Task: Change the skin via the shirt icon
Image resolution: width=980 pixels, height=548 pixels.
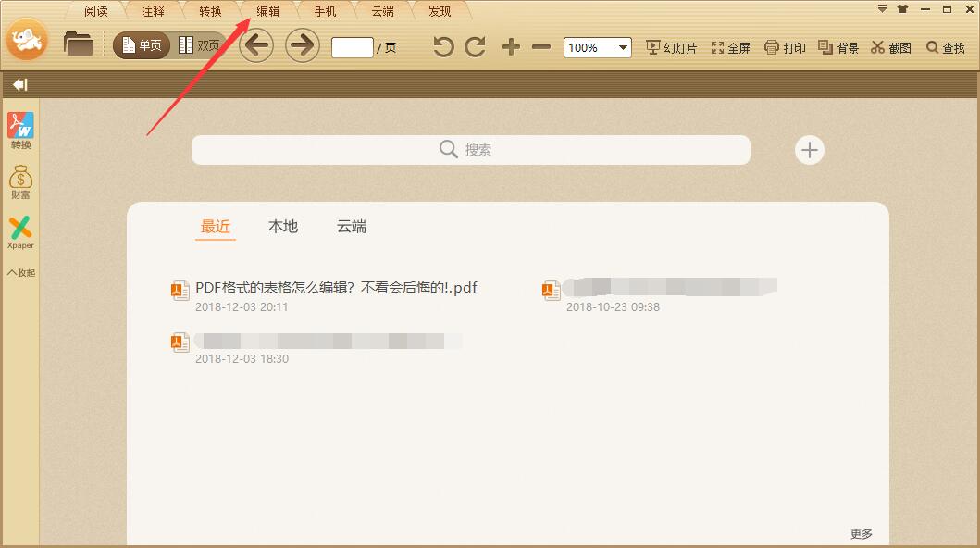Action: 903,9
